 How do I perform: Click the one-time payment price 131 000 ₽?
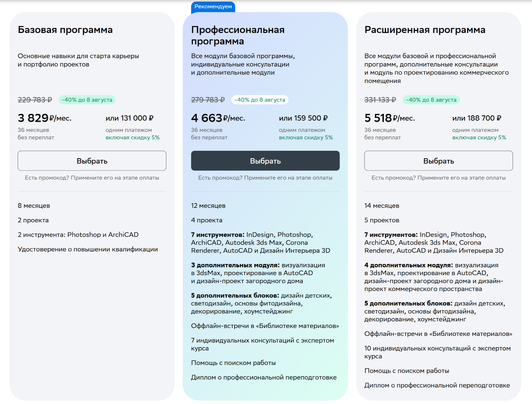click(x=130, y=118)
